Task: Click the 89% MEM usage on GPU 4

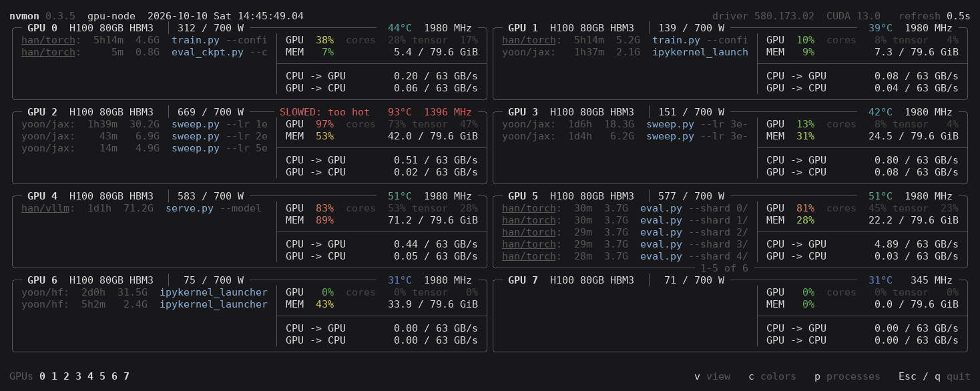Action: coord(325,220)
